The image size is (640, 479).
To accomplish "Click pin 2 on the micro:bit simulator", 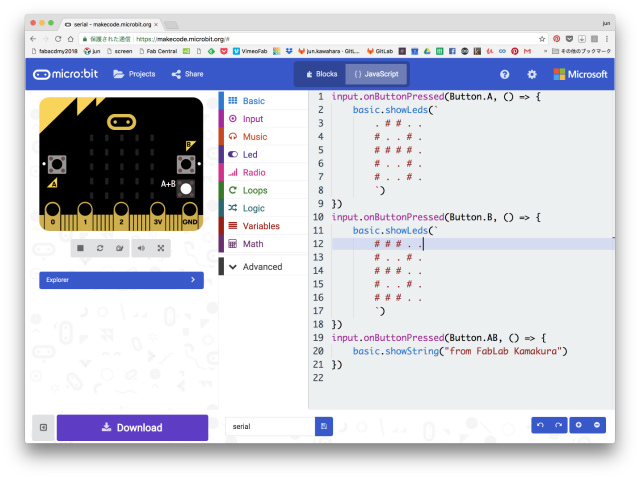I will 121,215.
